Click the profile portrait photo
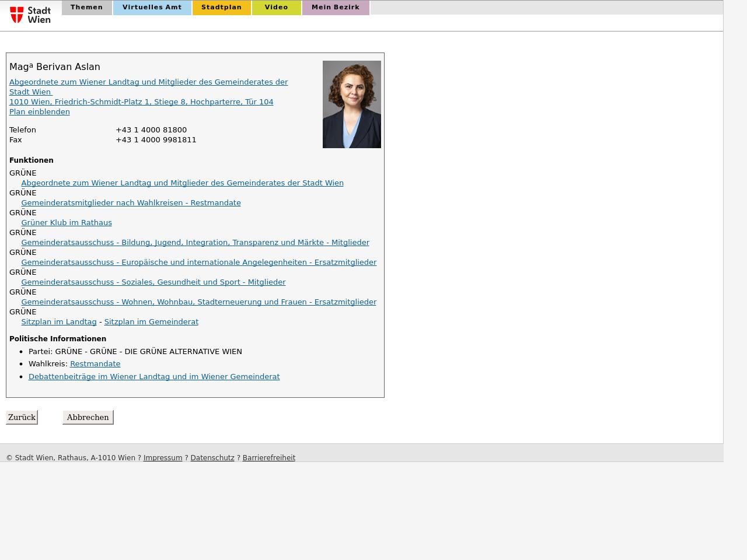This screenshot has width=747, height=560. [x=351, y=104]
